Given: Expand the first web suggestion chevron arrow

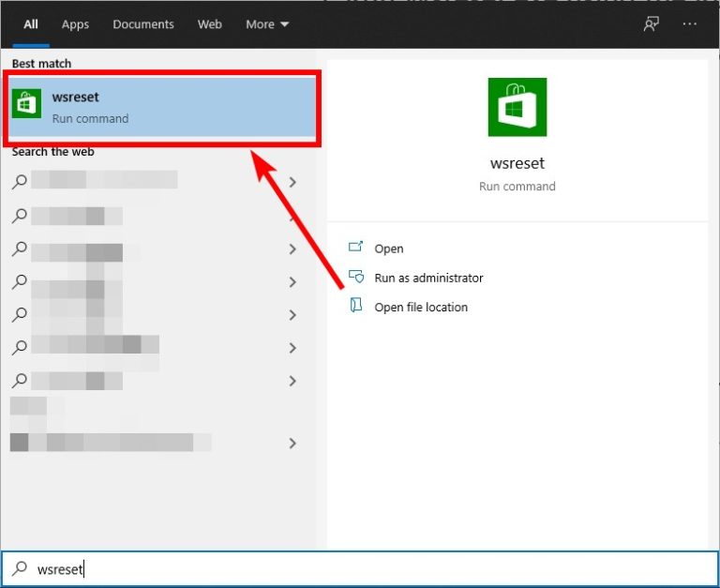Looking at the screenshot, I should coord(292,182).
